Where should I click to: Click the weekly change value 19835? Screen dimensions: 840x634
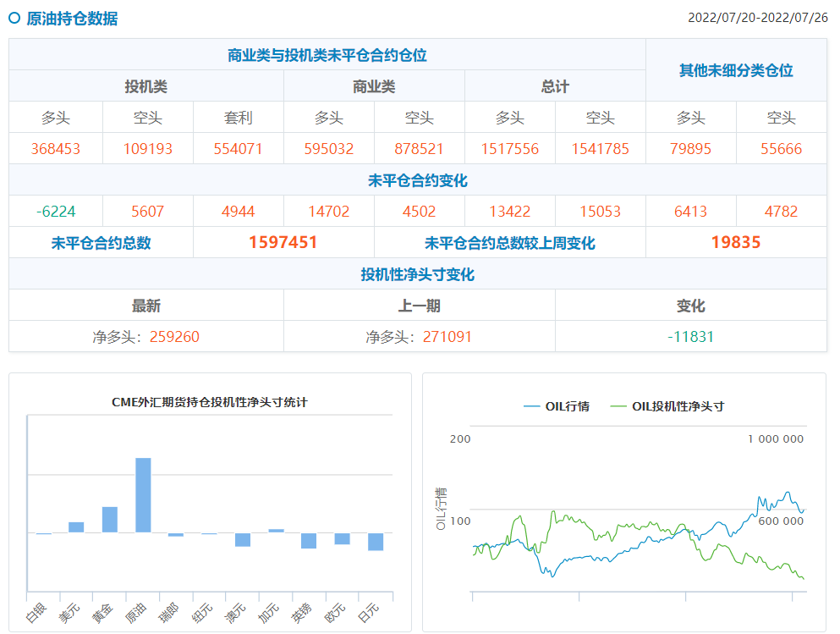click(735, 243)
